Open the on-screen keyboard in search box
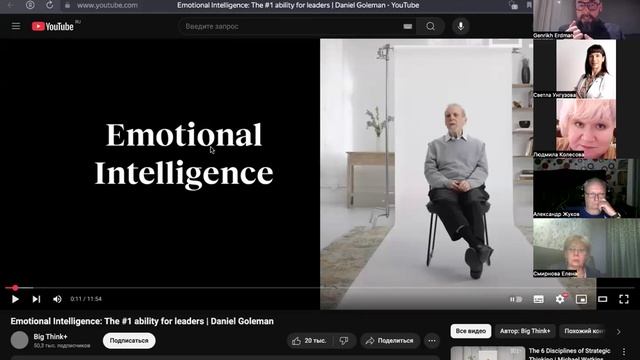640x360 pixels. coord(407,27)
